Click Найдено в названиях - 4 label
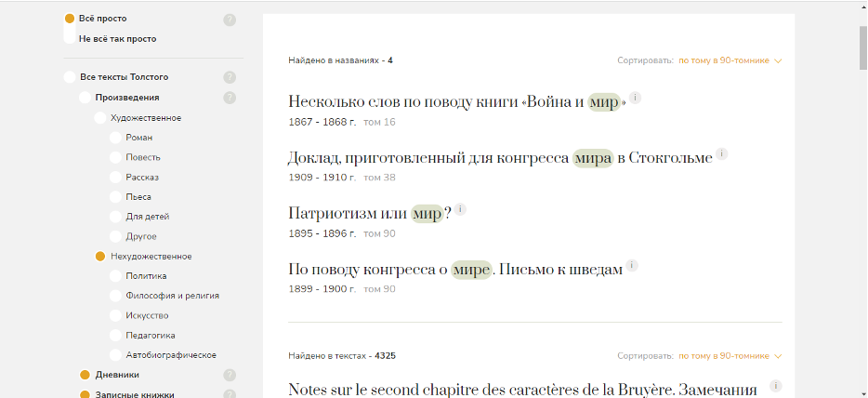The width and height of the screenshot is (868, 398). click(x=340, y=60)
